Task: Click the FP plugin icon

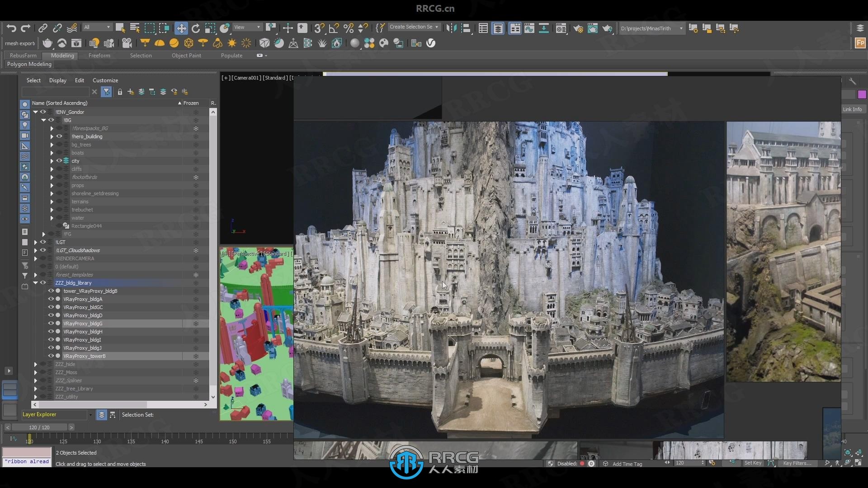Action: [x=860, y=43]
